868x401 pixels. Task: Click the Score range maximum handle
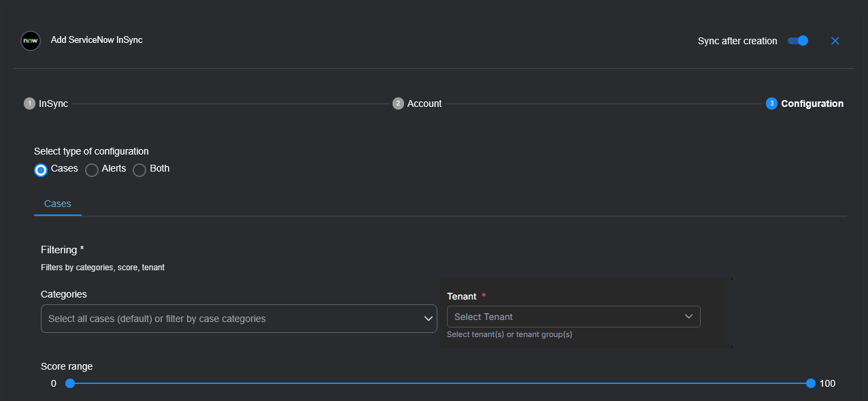pos(810,383)
